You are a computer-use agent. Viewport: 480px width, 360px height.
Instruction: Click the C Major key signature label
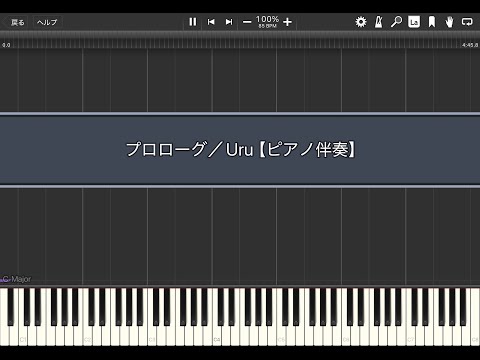click(x=17, y=279)
